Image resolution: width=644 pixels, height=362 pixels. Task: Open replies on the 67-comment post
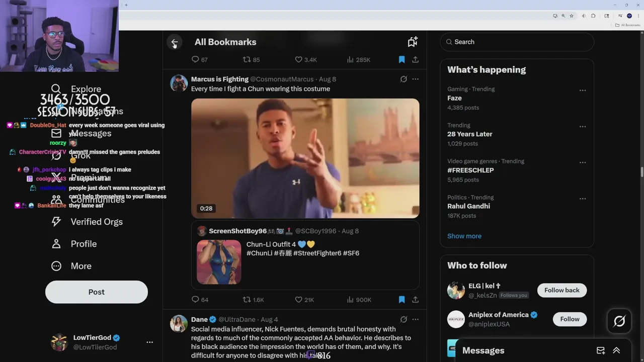coord(200,59)
